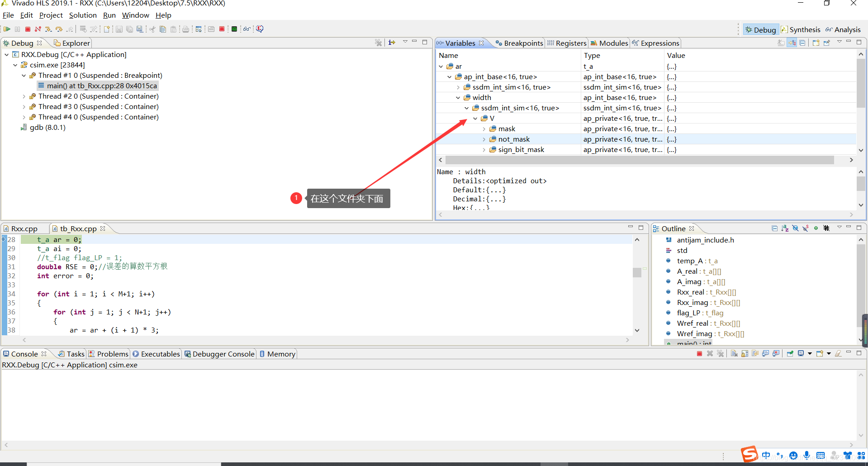Switch to the Registers tab
The width and height of the screenshot is (868, 466).
click(567, 43)
